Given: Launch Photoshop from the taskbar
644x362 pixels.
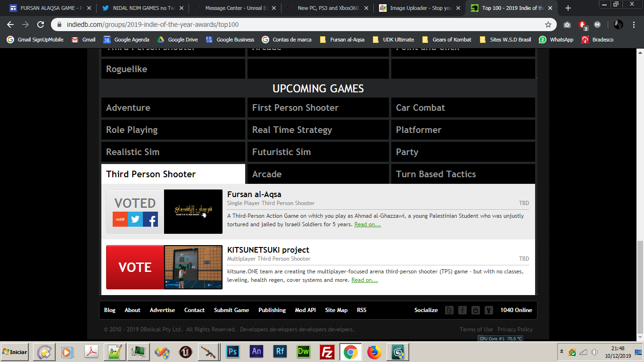Looking at the screenshot, I should pos(232,352).
